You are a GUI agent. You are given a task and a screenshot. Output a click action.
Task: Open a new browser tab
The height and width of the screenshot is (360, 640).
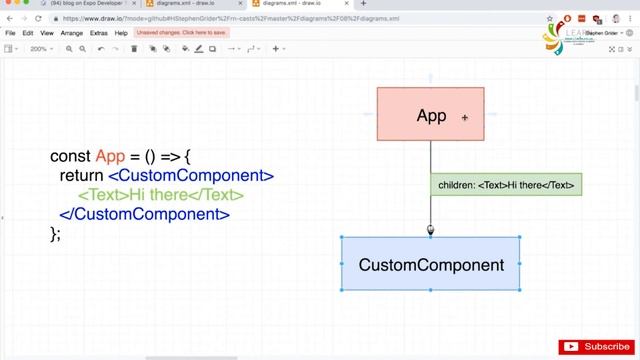[363, 3]
